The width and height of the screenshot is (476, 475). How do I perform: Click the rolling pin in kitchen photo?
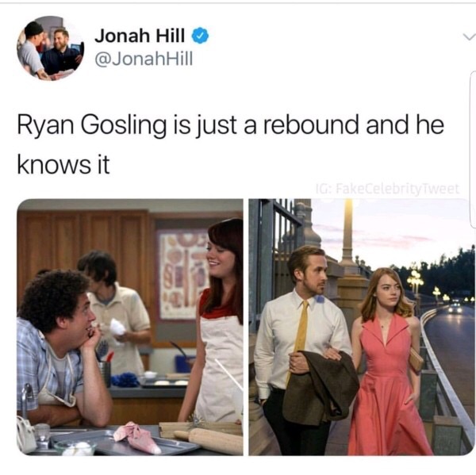pyautogui.click(x=209, y=439)
